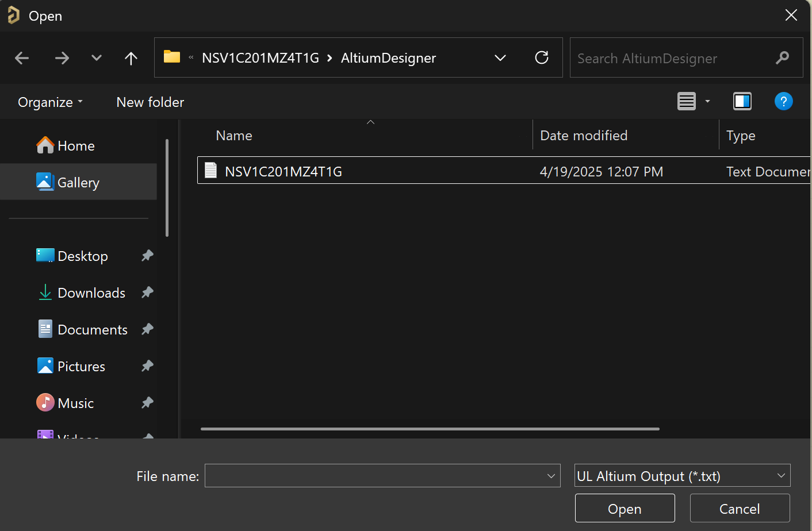Image resolution: width=812 pixels, height=531 pixels.
Task: Click the search magnifier icon
Action: click(x=782, y=57)
